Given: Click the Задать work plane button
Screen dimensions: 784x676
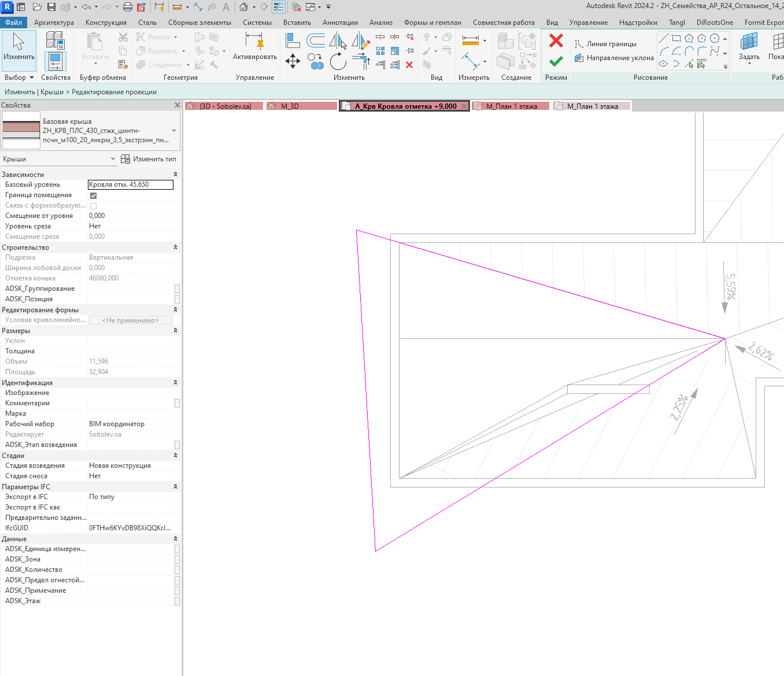Looking at the screenshot, I should [749, 47].
